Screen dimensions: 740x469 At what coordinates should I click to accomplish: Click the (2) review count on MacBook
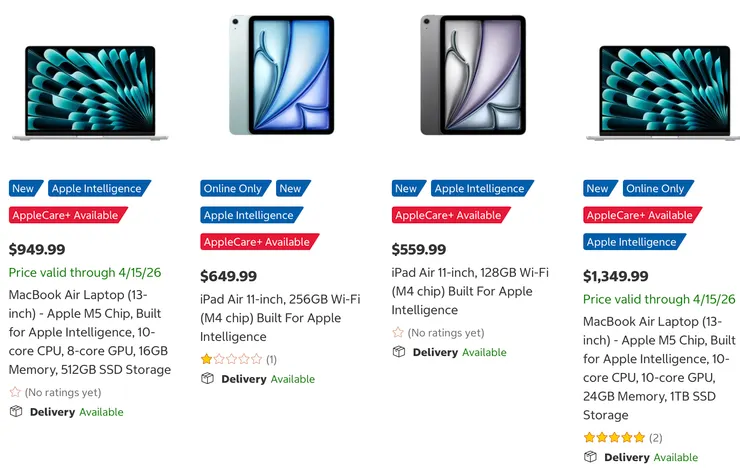click(655, 437)
